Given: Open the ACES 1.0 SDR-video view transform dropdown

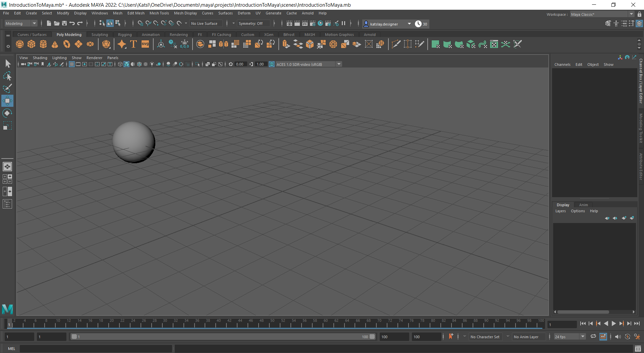Looking at the screenshot, I should (308, 64).
